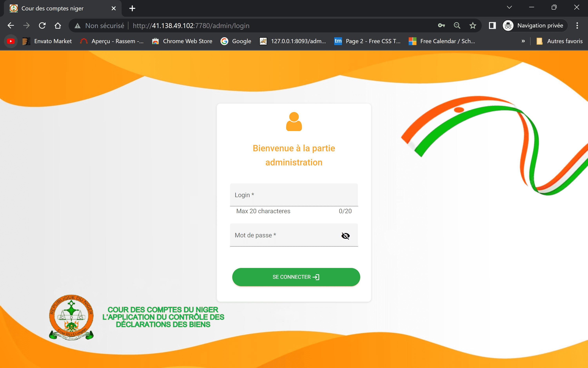The height and width of the screenshot is (368, 588).
Task: Open the side panel icon
Action: [x=492, y=26]
